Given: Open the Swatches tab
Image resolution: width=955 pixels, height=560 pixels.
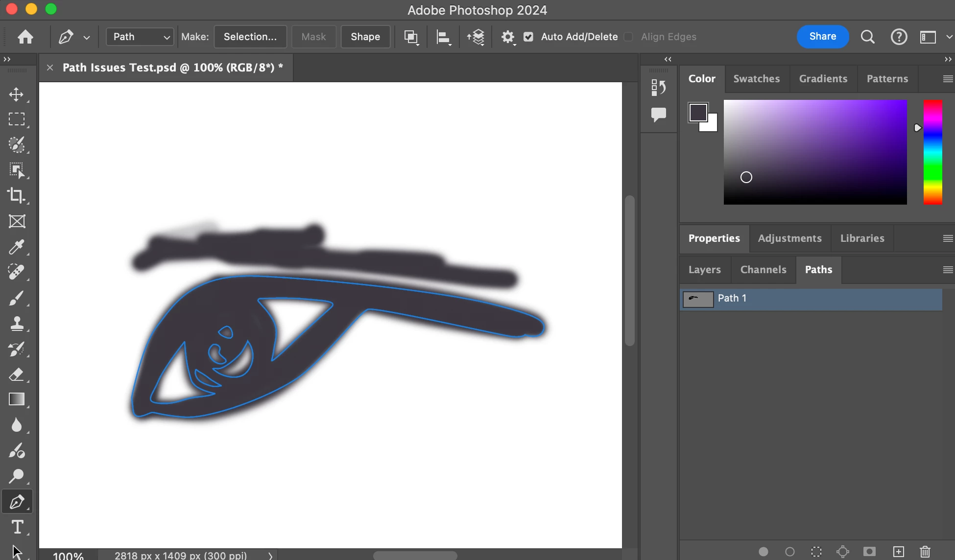Looking at the screenshot, I should pyautogui.click(x=756, y=79).
